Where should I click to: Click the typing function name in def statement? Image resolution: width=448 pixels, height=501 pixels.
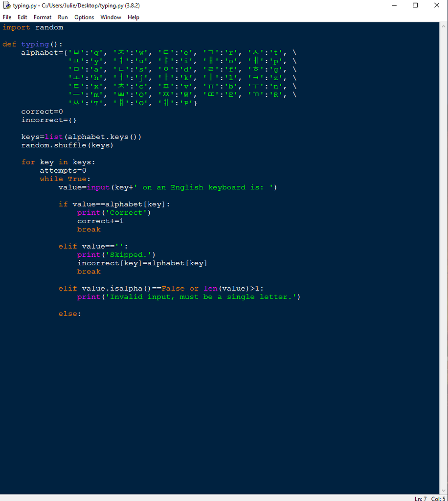click(35, 44)
